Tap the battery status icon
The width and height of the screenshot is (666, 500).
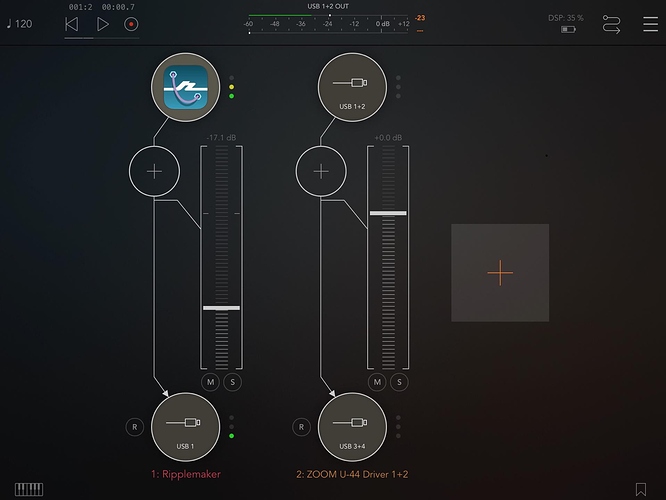[x=568, y=29]
